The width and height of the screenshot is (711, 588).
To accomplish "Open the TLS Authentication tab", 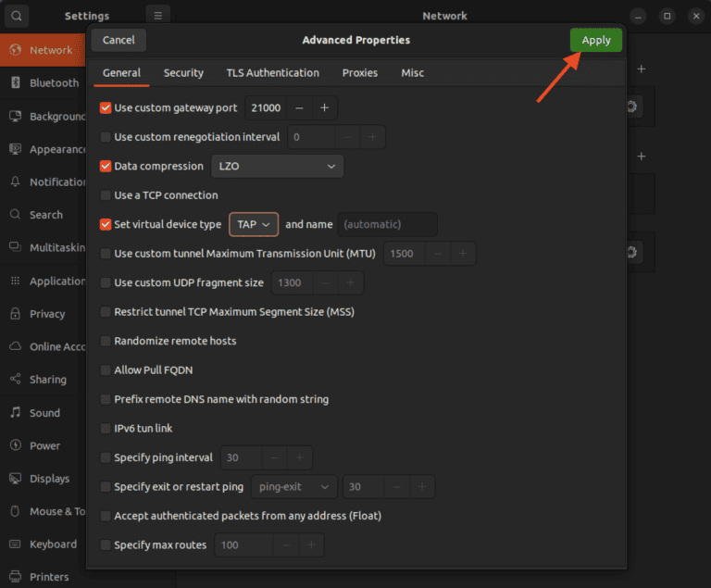I will tap(272, 73).
